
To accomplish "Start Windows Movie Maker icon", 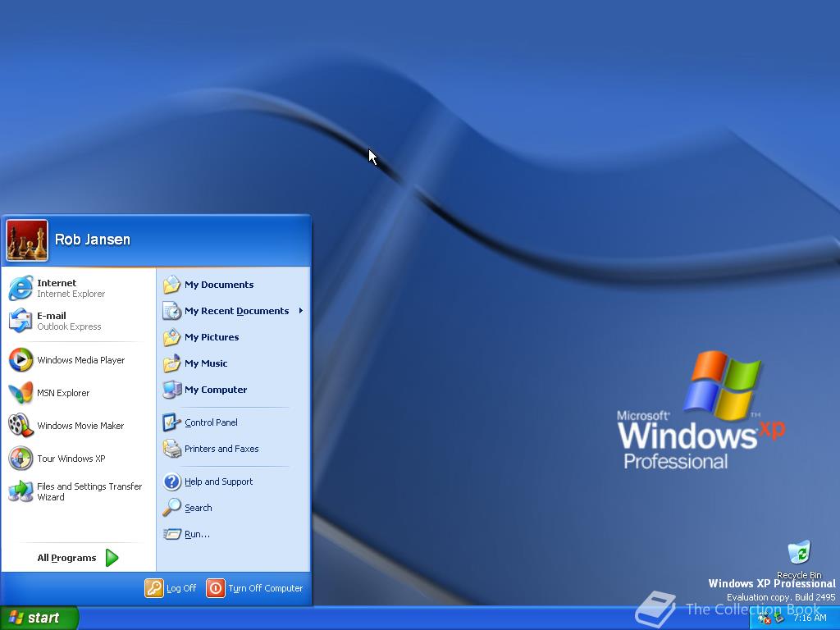I will click(x=21, y=426).
